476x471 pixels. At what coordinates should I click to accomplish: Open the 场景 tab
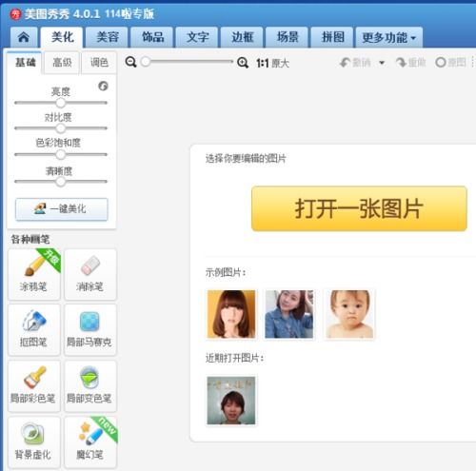pyautogui.click(x=288, y=37)
